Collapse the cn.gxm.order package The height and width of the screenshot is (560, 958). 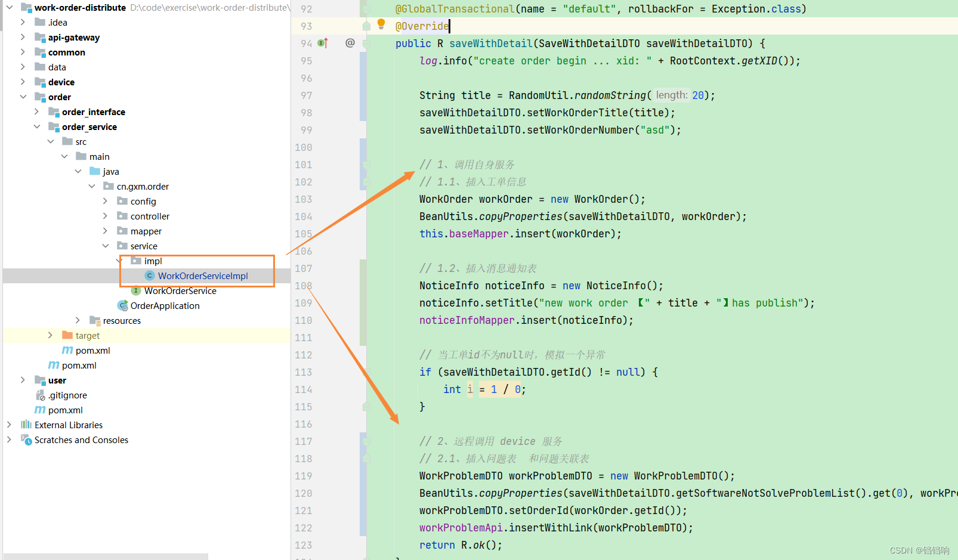(x=91, y=186)
